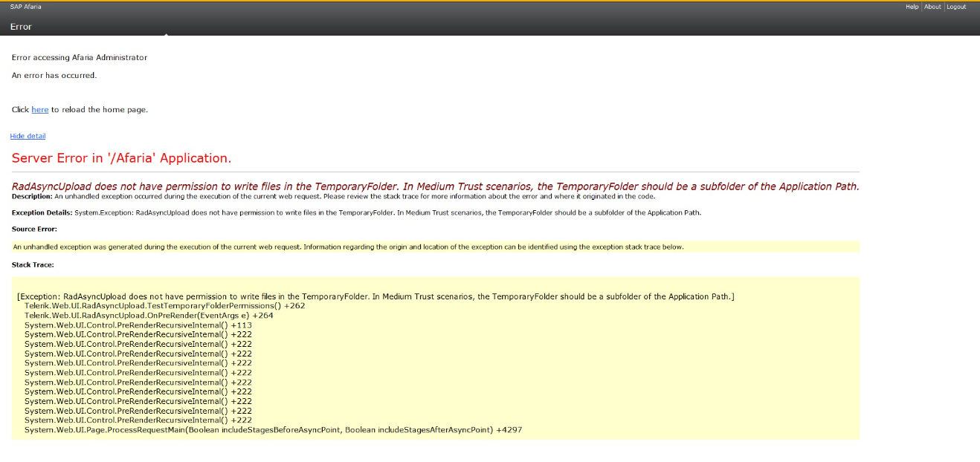Click the 'Description:' paragraph
The height and width of the screenshot is (462, 980).
pyautogui.click(x=334, y=197)
